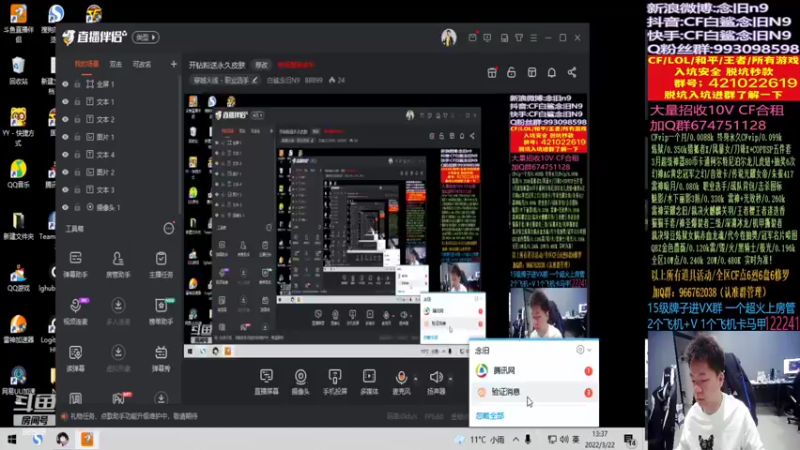The image size is (800, 450).
Task: Click the red status text beside 修改
Action: [x=296, y=65]
